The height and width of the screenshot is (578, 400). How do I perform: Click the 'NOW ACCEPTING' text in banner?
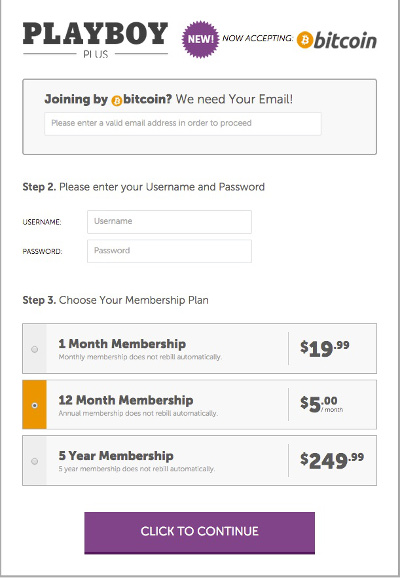[x=258, y=38]
